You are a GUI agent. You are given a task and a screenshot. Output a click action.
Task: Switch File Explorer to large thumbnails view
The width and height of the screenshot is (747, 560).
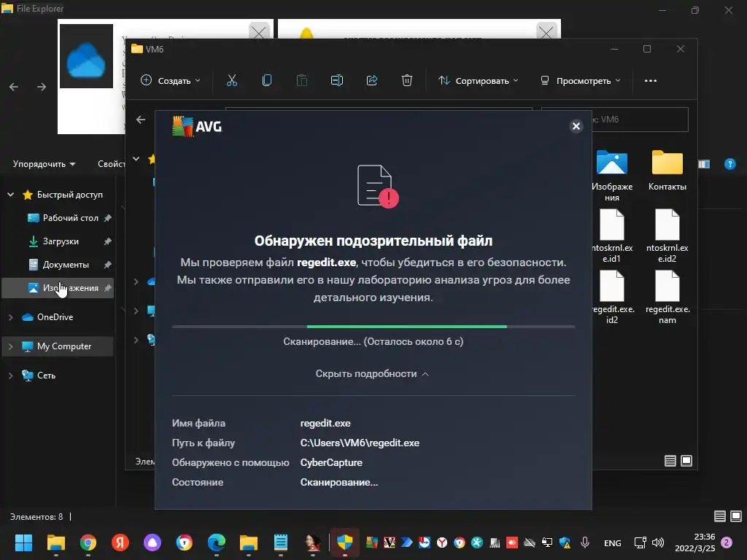[735, 516]
